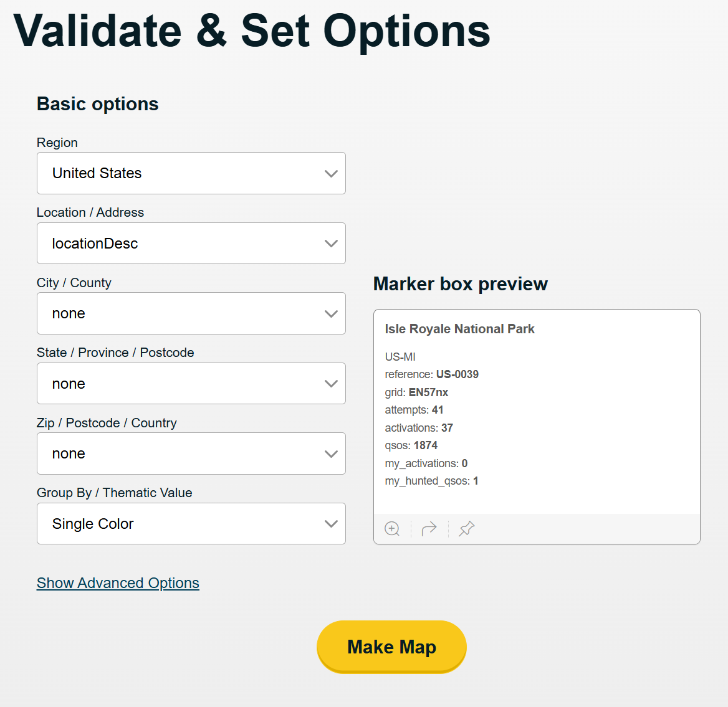
Task: Open the Region dropdown showing United States
Action: 191,173
